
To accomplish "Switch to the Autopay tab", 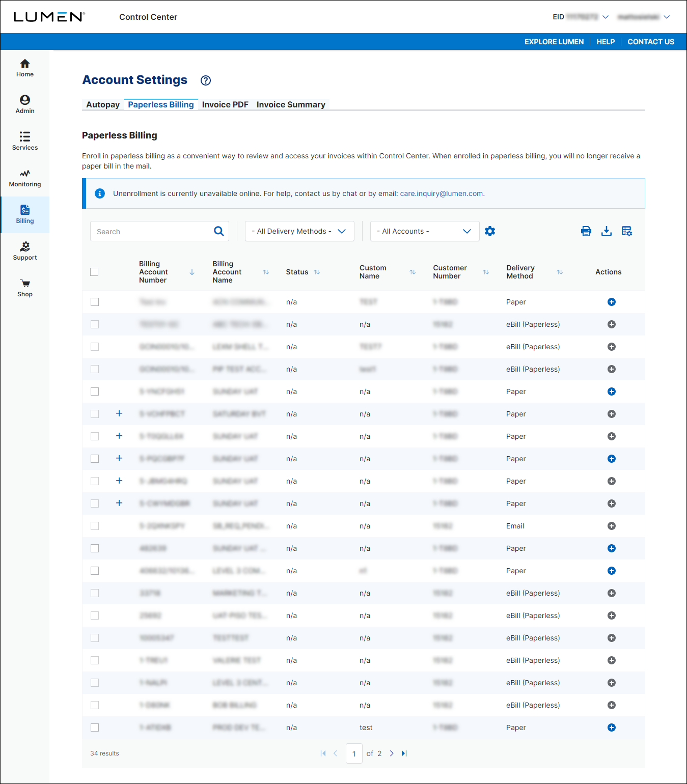I will 103,104.
